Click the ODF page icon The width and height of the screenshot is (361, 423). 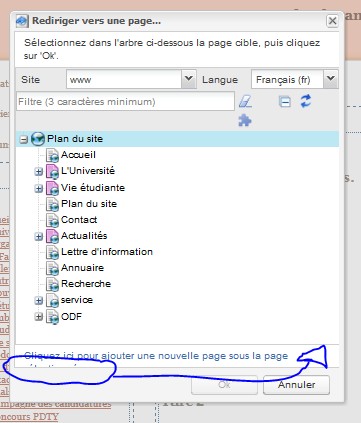[52, 316]
